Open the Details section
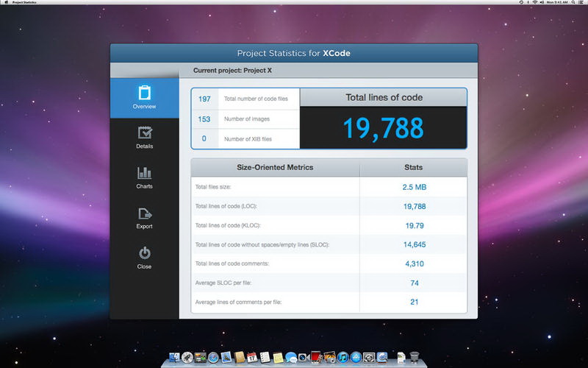588x368 pixels. (144, 138)
